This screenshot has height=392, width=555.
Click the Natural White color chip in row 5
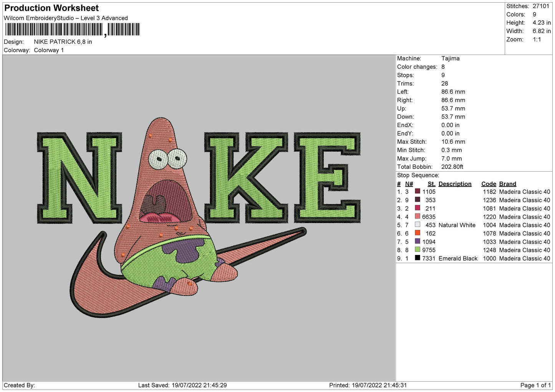point(417,225)
